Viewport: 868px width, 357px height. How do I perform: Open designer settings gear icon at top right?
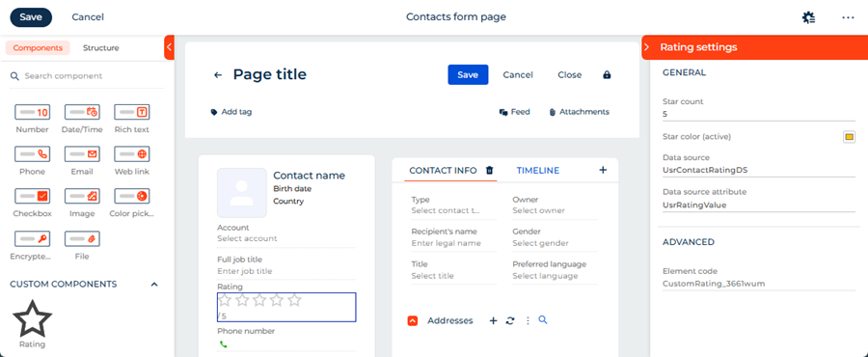pos(808,17)
